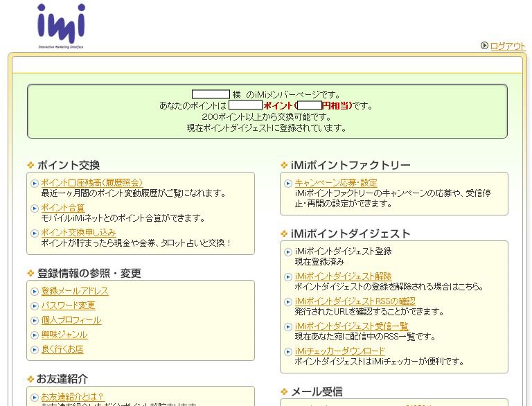The image size is (532, 406).
Task: Click the ログアウト logout link
Action: pos(508,46)
